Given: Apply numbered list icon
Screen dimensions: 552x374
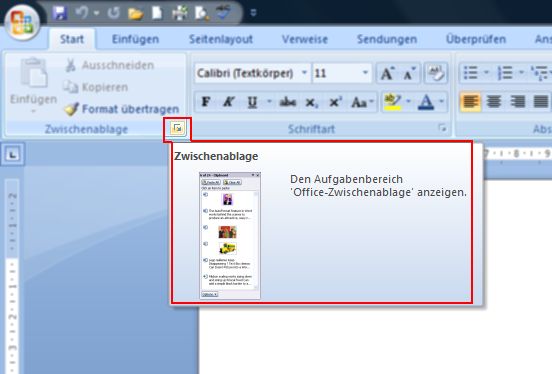Looking at the screenshot, I should 505,74.
